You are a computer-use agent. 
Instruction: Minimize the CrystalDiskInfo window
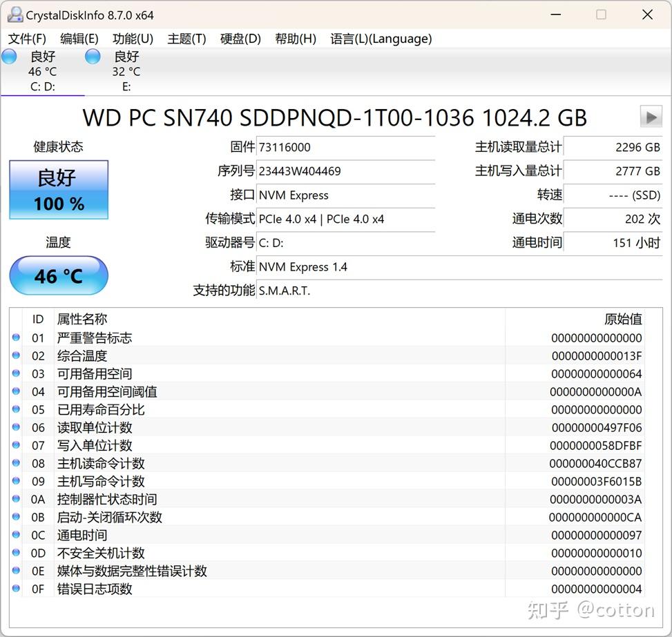(x=556, y=14)
